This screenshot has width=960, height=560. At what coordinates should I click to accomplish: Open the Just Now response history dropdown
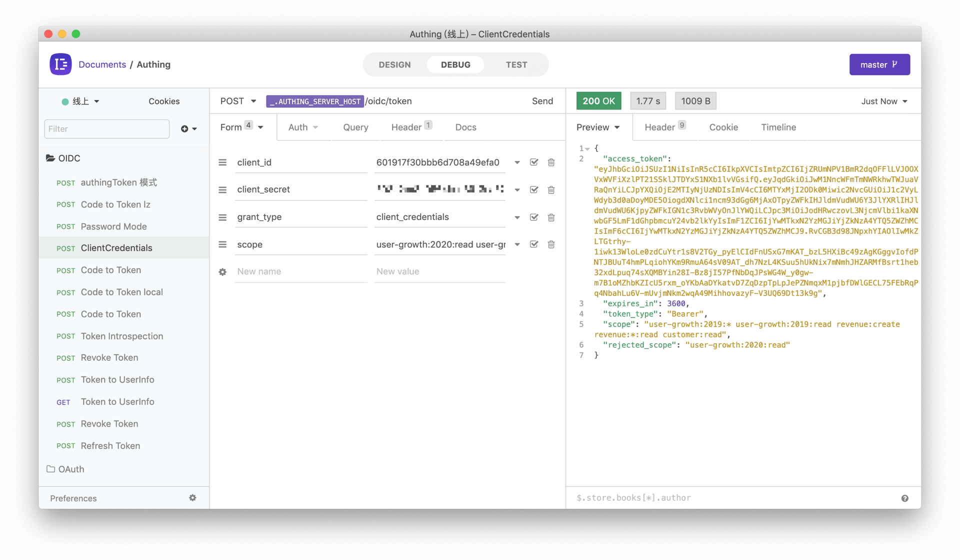(x=883, y=101)
